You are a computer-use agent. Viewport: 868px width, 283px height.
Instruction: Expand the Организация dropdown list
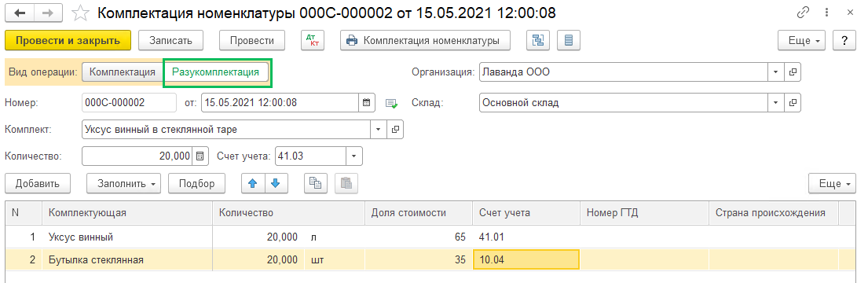pyautogui.click(x=775, y=72)
